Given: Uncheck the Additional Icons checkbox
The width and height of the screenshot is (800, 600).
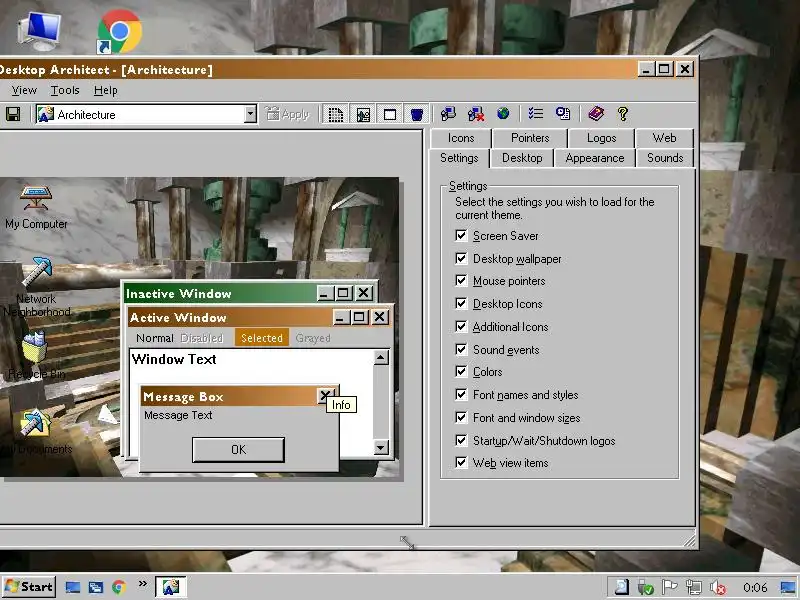Looking at the screenshot, I should pos(461,326).
